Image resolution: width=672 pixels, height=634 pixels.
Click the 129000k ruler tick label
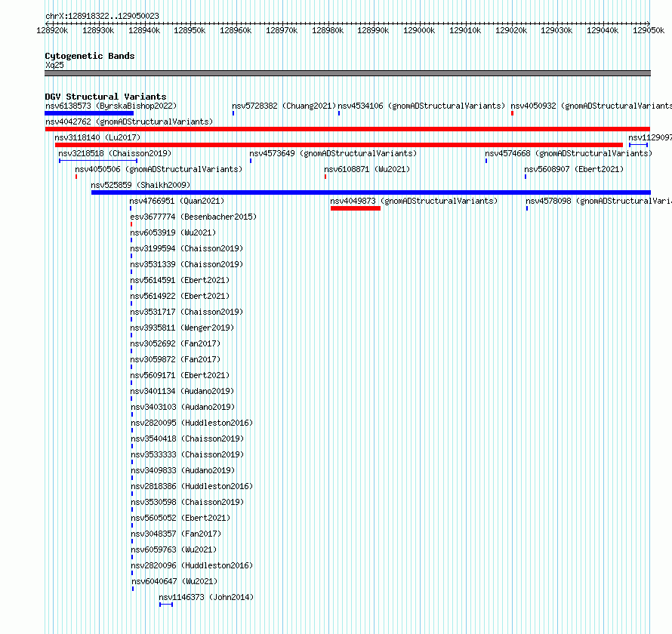click(419, 30)
